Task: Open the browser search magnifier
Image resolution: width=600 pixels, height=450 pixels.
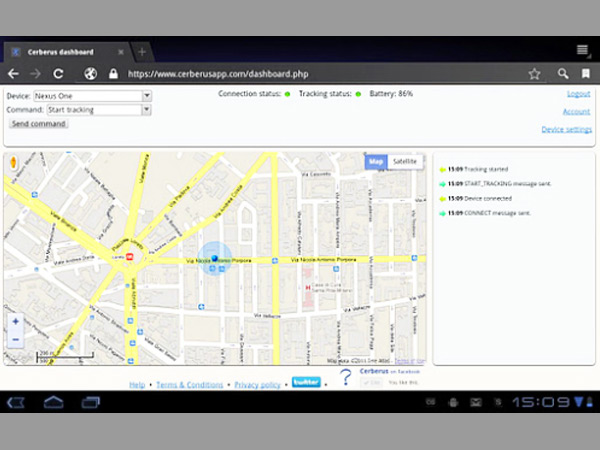Action: [563, 74]
